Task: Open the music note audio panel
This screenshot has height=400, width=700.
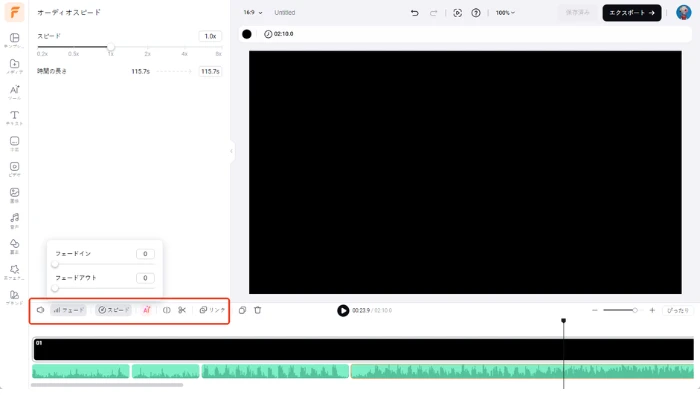Action: (x=14, y=219)
